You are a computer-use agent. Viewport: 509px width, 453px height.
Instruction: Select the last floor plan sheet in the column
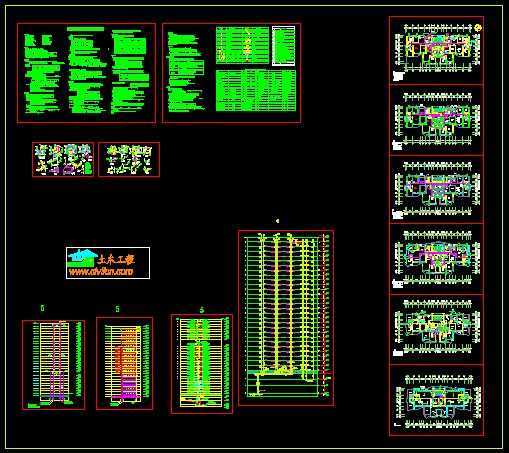(x=436, y=400)
